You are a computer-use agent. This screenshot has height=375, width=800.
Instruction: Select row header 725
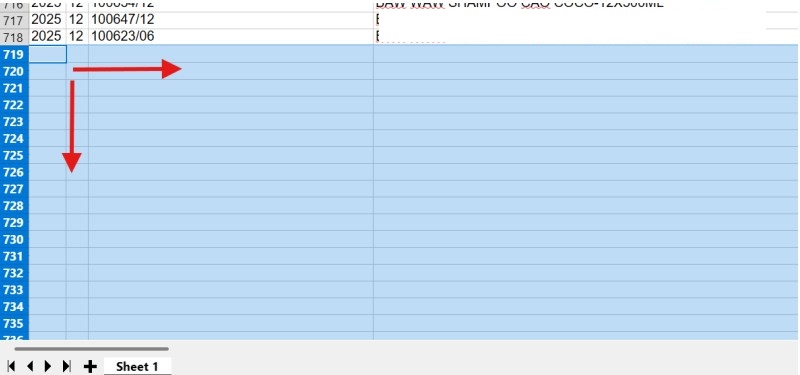[x=14, y=155]
